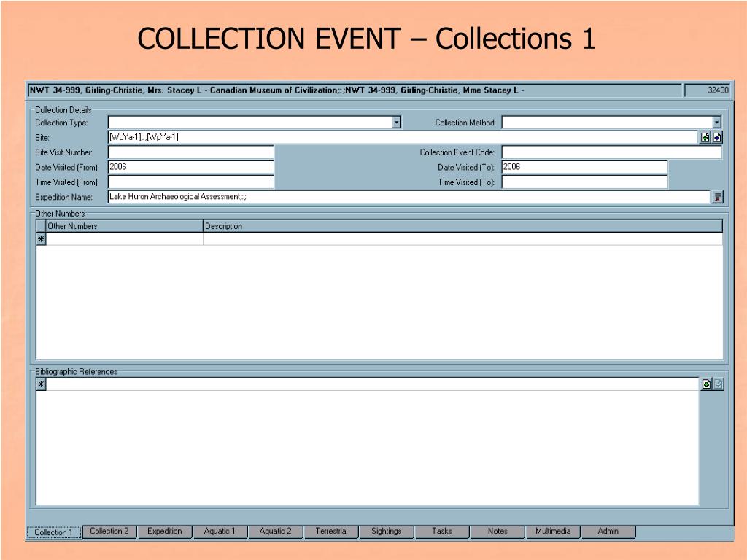This screenshot has width=747, height=560.
Task: Click the Date Visited (To) field
Action: (584, 167)
